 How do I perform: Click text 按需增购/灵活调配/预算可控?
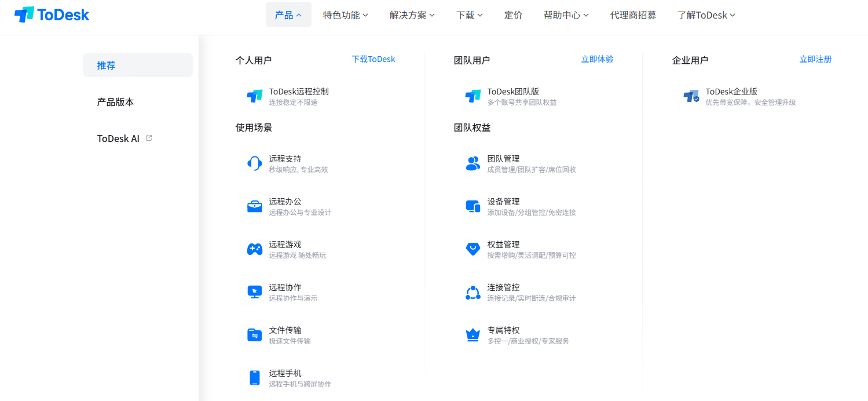pyautogui.click(x=532, y=256)
